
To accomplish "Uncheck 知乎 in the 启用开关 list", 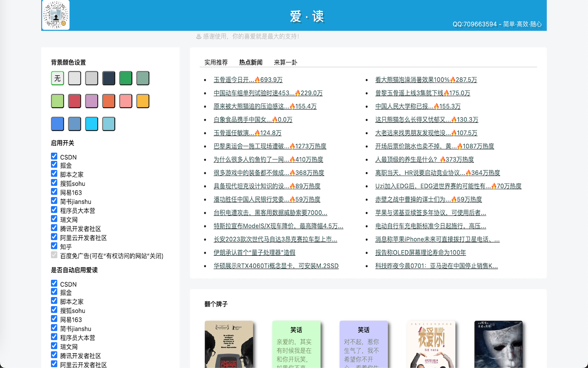I will pyautogui.click(x=54, y=246).
